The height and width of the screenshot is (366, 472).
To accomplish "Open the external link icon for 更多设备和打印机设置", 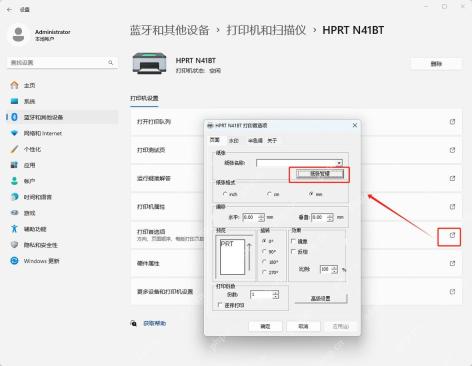I will [x=452, y=292].
